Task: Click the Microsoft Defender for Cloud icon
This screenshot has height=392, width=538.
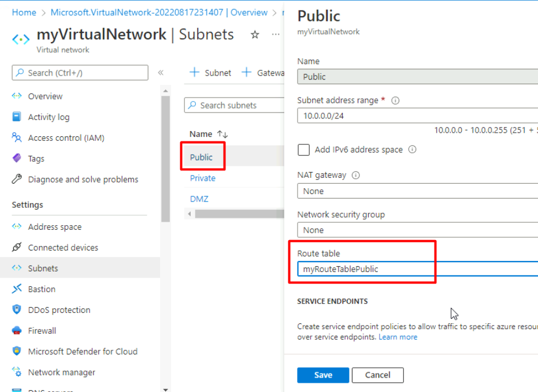Action: click(16, 351)
